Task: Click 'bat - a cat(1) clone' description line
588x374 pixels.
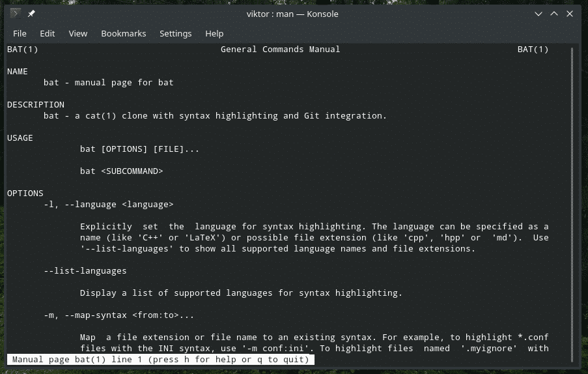Action: (215, 115)
